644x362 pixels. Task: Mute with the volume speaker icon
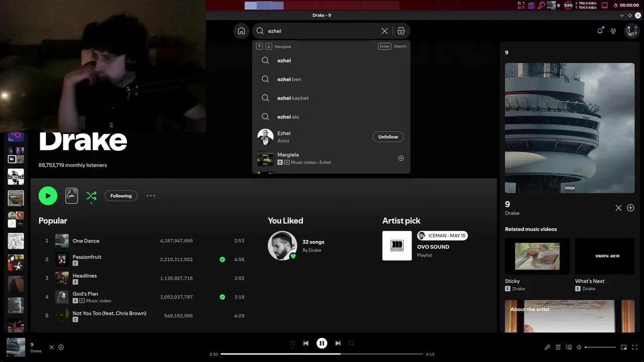tap(579, 347)
